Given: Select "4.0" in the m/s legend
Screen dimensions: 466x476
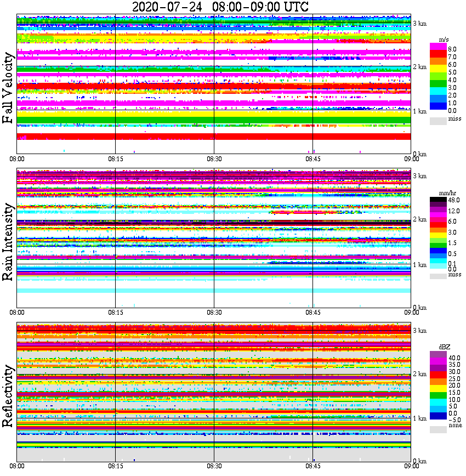Looking at the screenshot, I should coord(452,80).
